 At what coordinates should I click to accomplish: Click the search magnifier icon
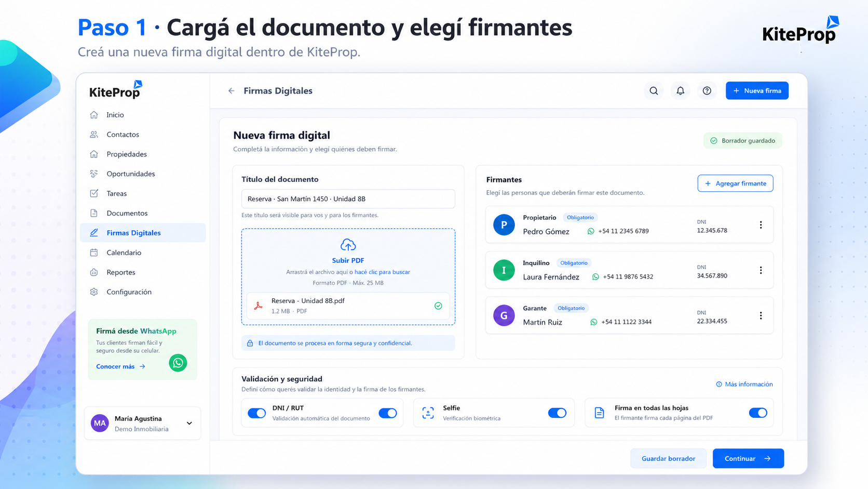(654, 91)
